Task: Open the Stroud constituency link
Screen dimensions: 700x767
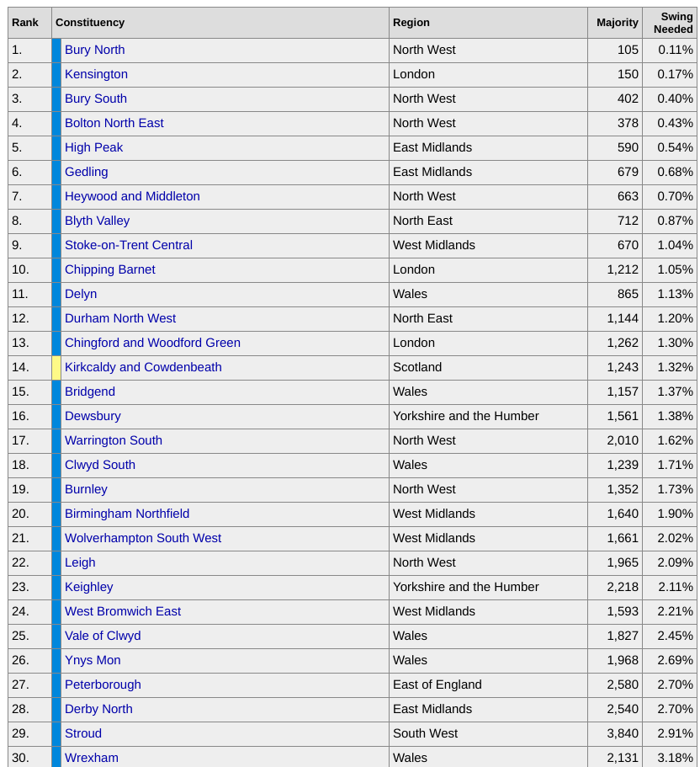Action: [83, 733]
